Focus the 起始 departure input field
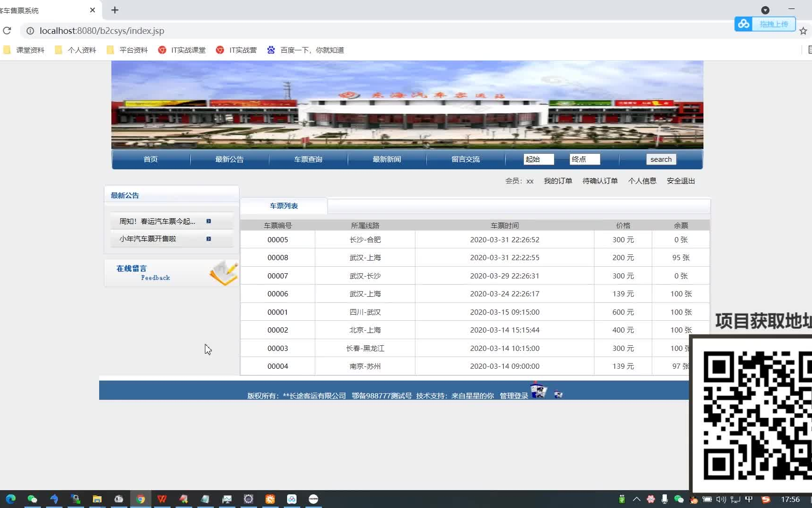Screen dimensions: 812x508 click(539, 159)
